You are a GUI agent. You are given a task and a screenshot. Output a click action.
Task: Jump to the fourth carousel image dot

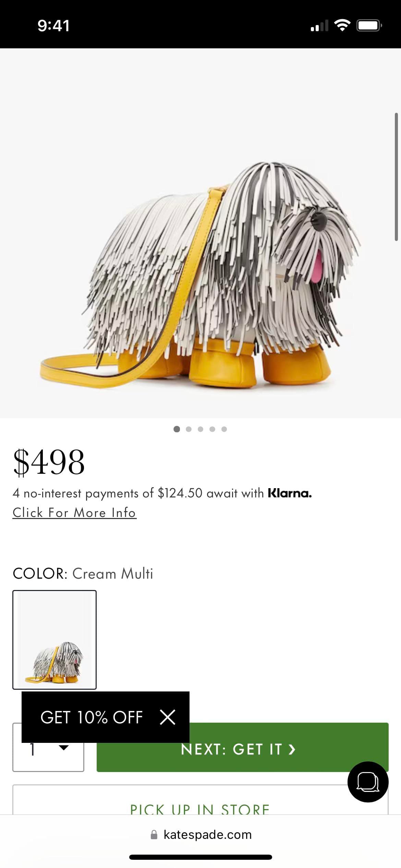212,429
